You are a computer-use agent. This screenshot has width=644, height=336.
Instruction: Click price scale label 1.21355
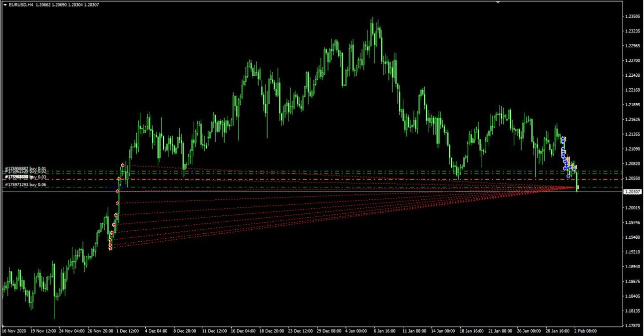[633, 134]
